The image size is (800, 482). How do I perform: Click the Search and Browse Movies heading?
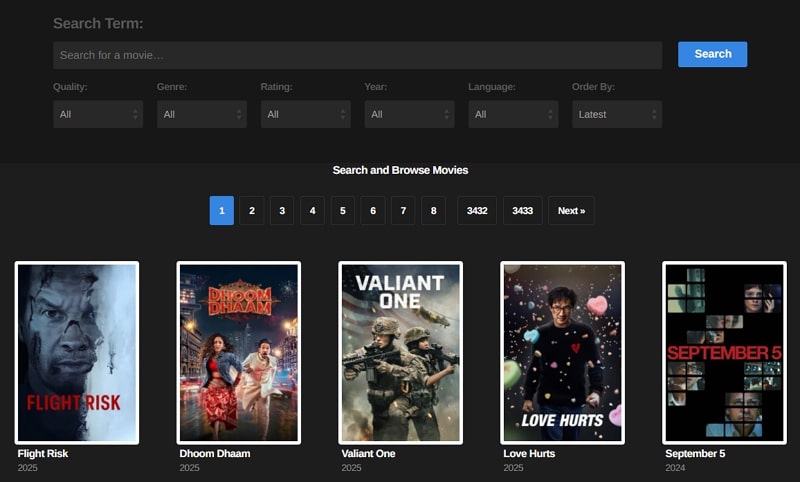(x=401, y=170)
